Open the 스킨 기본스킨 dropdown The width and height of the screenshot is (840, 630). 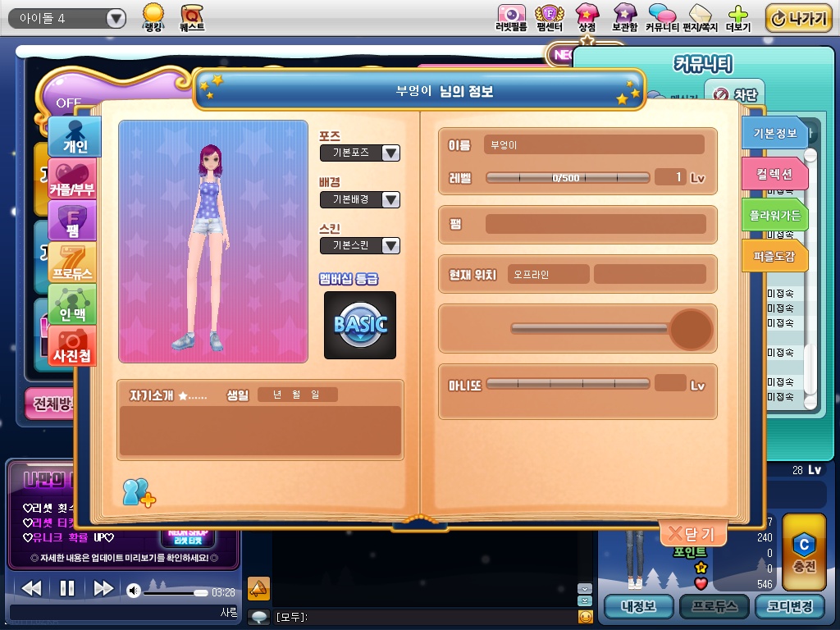360,245
